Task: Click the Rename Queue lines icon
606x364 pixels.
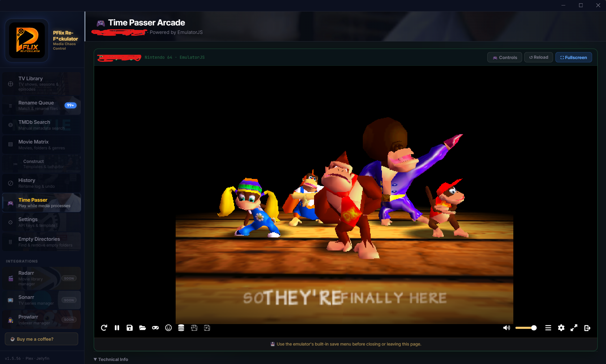Action: 11,106
